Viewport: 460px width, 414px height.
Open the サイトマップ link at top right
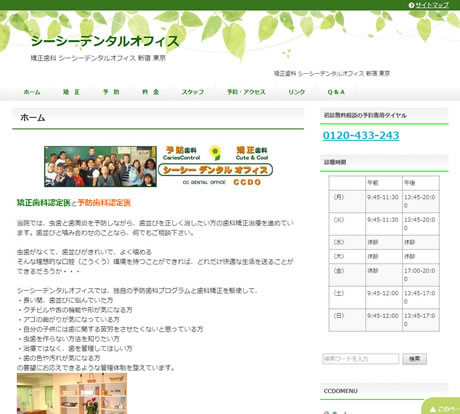click(432, 5)
